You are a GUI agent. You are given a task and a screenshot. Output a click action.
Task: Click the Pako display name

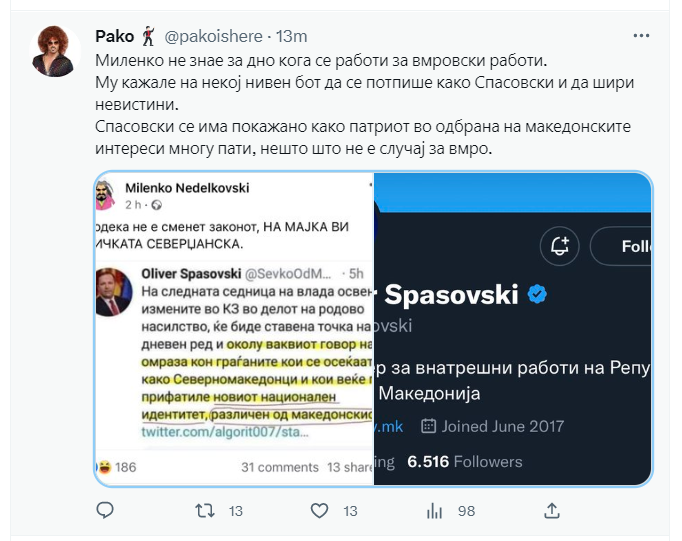coord(114,36)
